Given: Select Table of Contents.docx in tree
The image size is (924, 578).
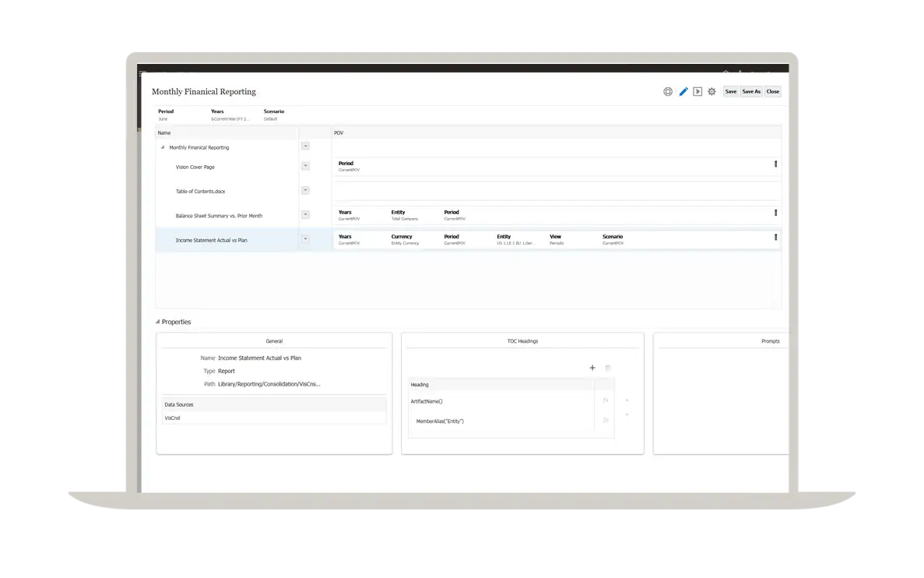Looking at the screenshot, I should tap(200, 191).
